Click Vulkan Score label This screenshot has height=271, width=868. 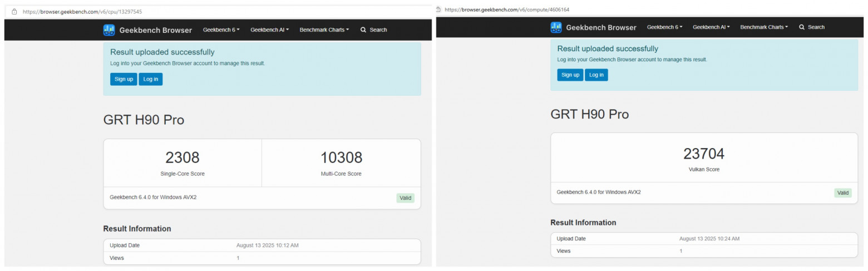click(704, 169)
